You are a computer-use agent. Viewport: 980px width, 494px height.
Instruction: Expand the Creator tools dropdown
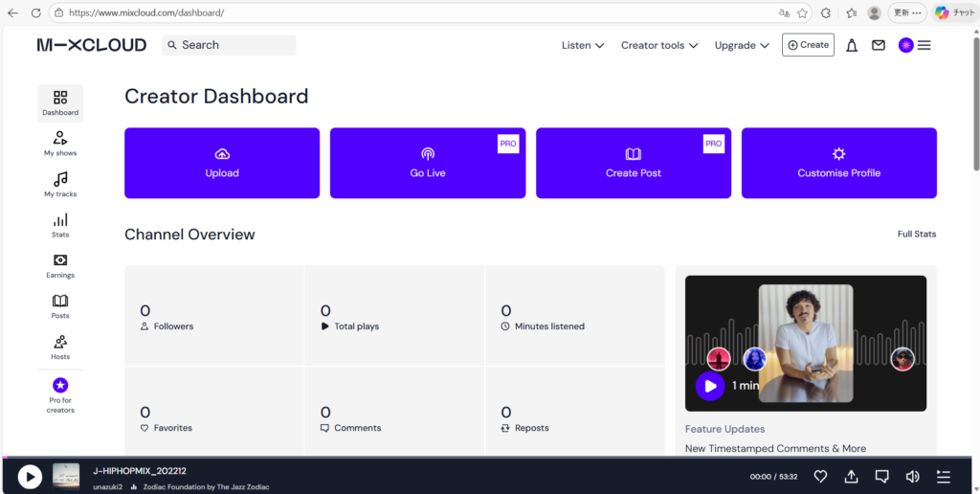pos(659,45)
